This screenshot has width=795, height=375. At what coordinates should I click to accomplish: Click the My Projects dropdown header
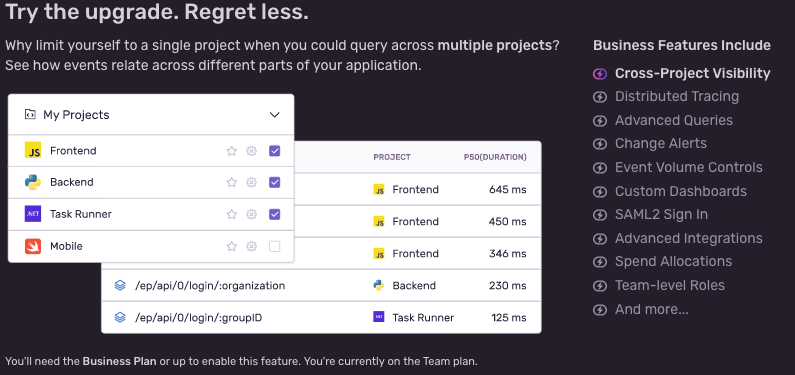coord(151,115)
